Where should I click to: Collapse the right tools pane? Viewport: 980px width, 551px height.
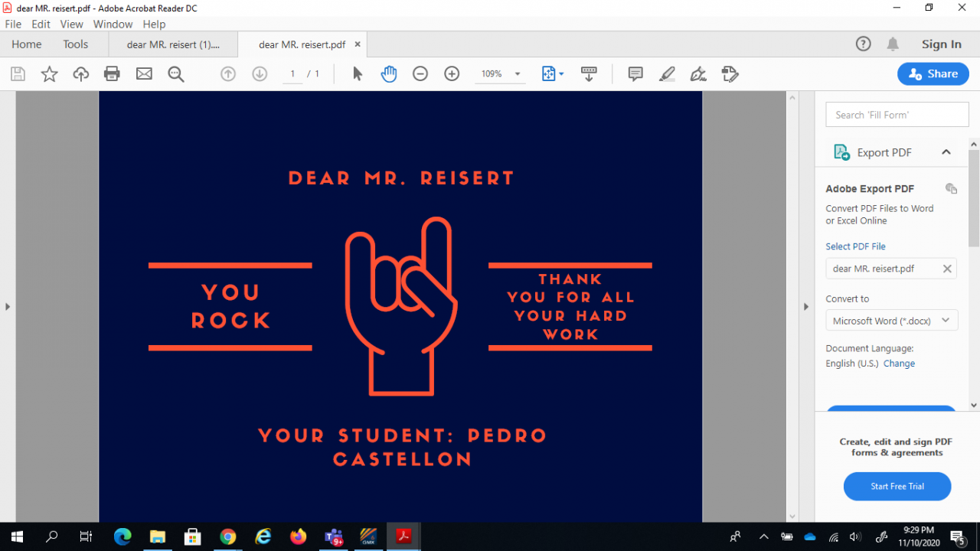point(805,307)
